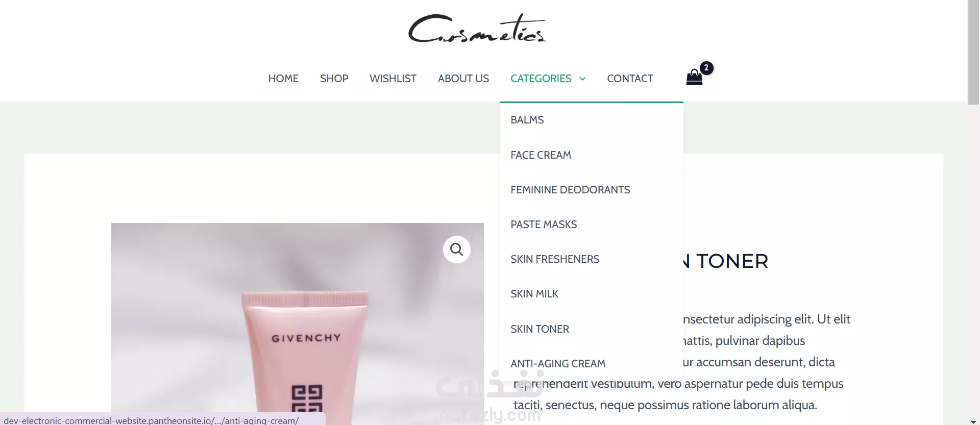
Task: Open the Categories menu item
Action: pos(541,79)
